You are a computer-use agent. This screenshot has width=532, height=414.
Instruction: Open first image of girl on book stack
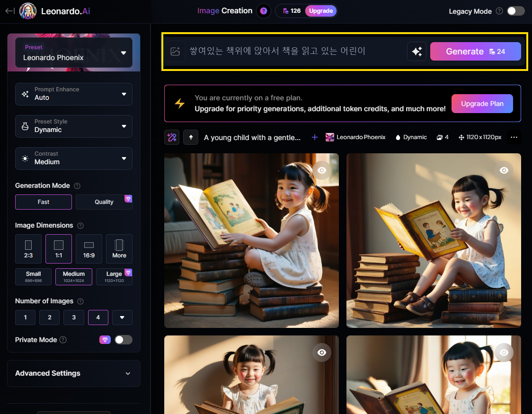(251, 240)
